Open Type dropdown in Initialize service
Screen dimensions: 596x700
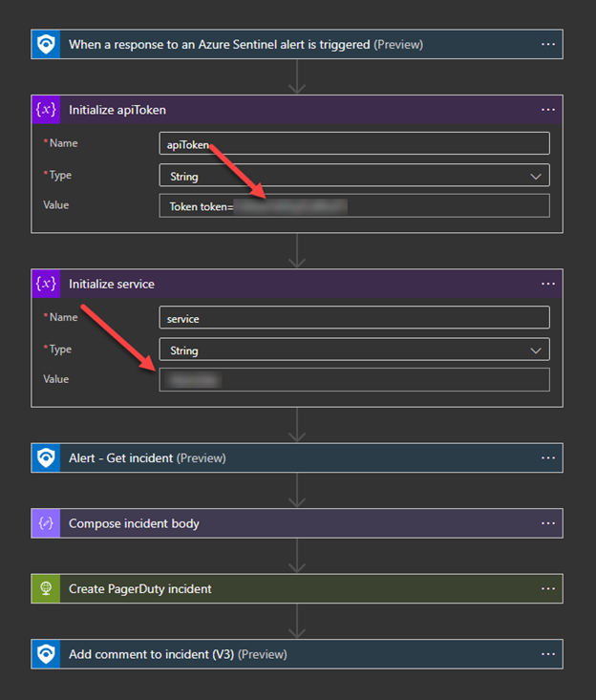(x=354, y=350)
